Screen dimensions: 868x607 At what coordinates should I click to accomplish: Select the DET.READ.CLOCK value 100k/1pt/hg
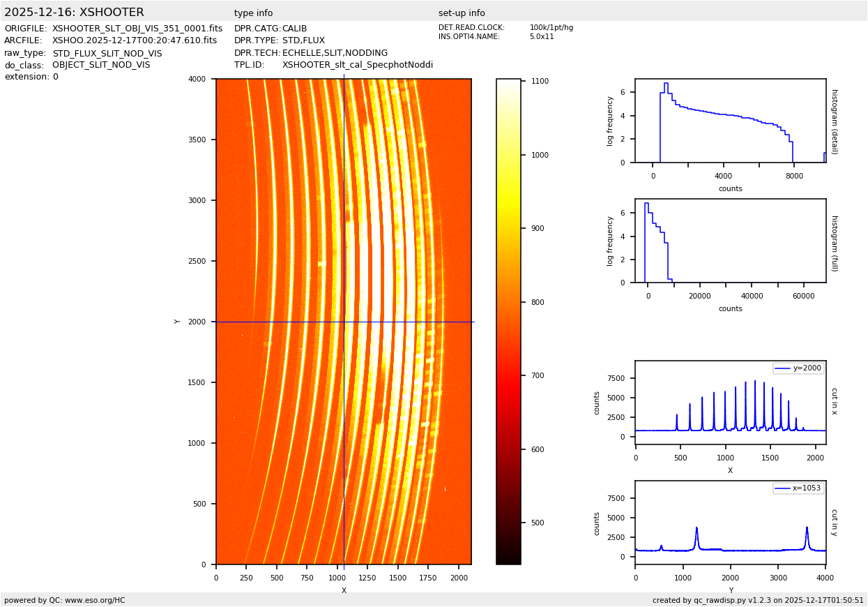tap(551, 28)
